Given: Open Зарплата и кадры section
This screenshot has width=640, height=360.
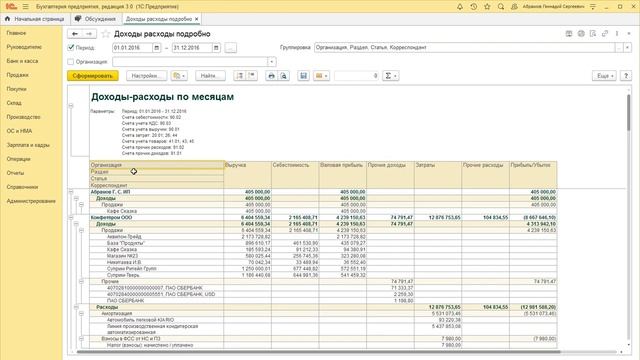Looking at the screenshot, I should tap(28, 145).
